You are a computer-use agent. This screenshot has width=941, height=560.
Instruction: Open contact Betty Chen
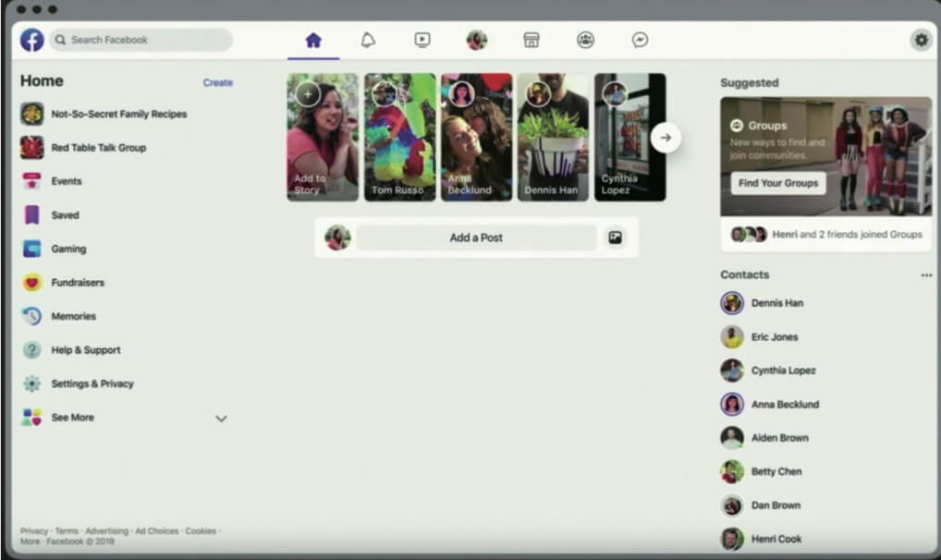coord(776,471)
